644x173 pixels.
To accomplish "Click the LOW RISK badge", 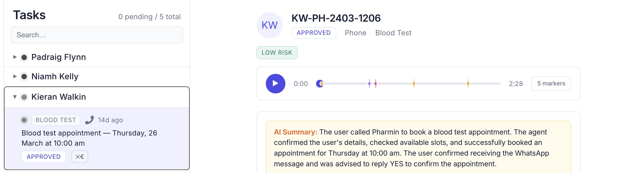I will pos(277,52).
